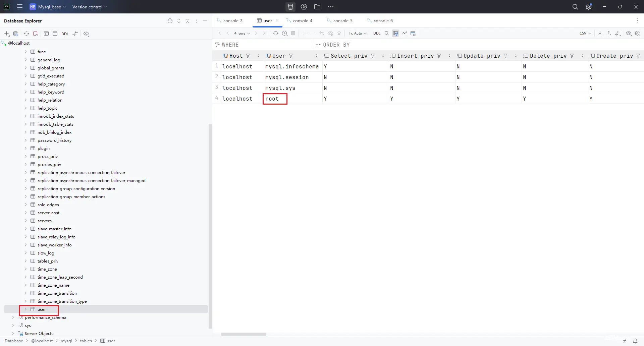Expand the performance_schema node
644x346 pixels.
13,317
